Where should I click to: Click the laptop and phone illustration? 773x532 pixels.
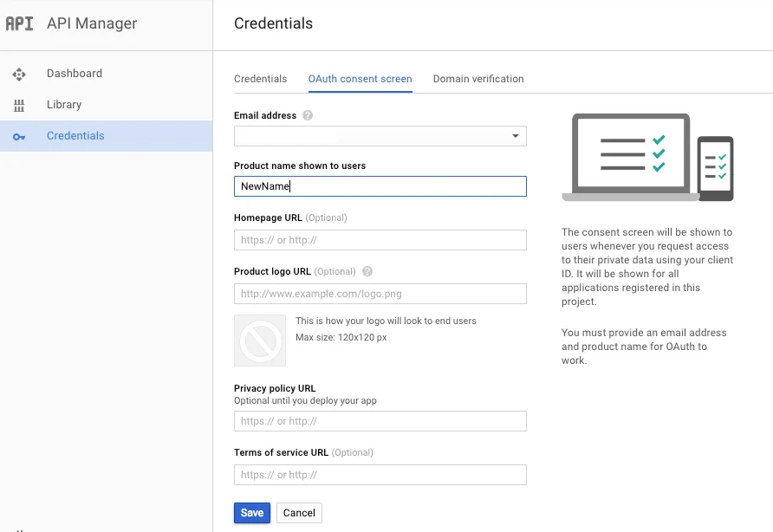[x=648, y=159]
